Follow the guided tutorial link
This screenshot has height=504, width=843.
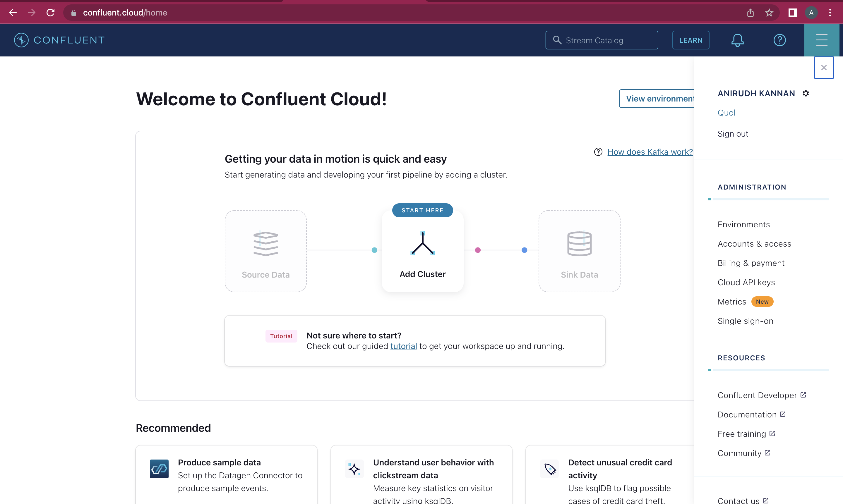tap(403, 346)
